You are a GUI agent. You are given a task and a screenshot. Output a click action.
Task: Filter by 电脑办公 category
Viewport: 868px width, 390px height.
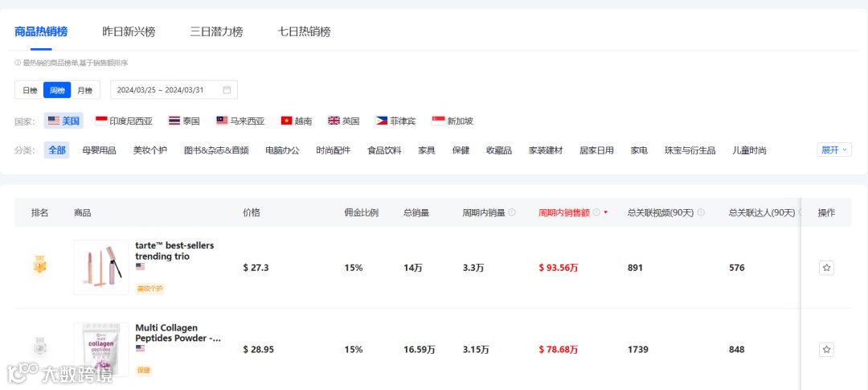(282, 150)
